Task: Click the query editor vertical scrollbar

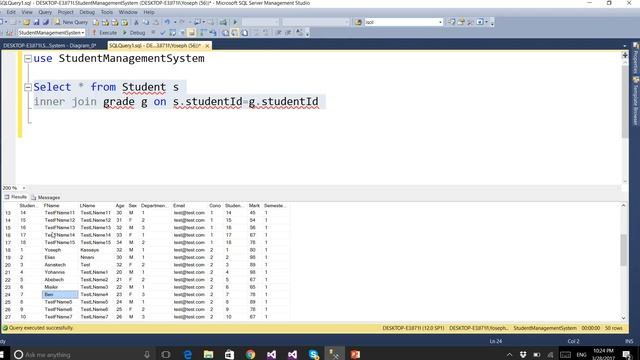Action: tap(624, 102)
